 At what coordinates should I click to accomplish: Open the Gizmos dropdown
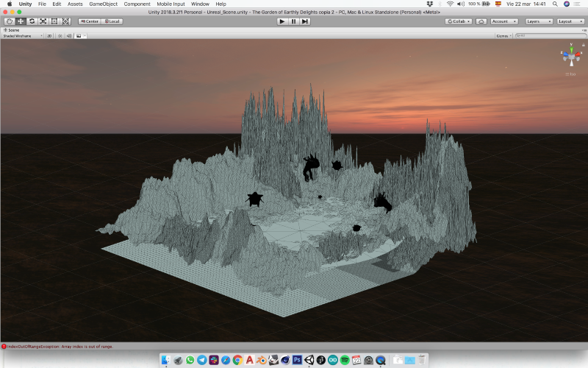point(503,35)
